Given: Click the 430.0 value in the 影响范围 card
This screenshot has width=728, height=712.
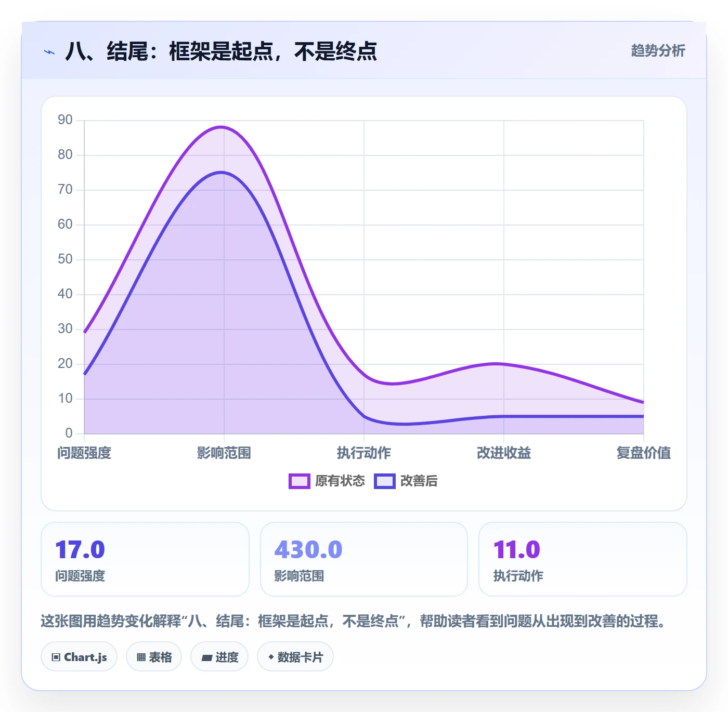Looking at the screenshot, I should coord(308,549).
